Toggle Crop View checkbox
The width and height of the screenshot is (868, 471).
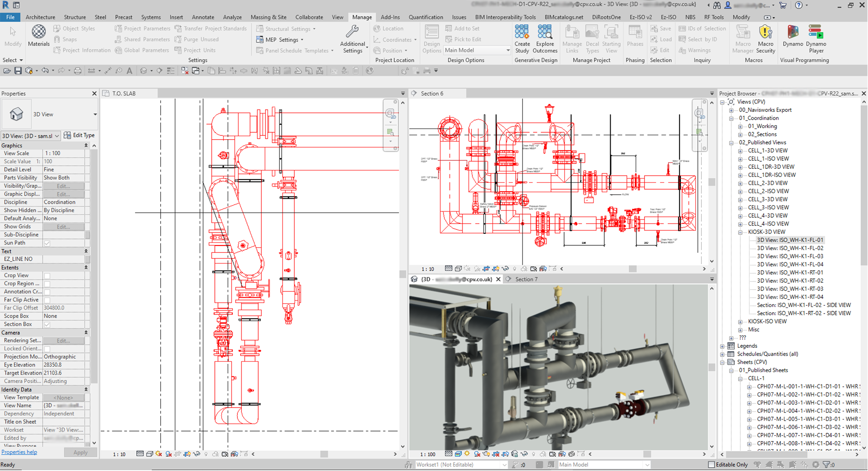47,276
